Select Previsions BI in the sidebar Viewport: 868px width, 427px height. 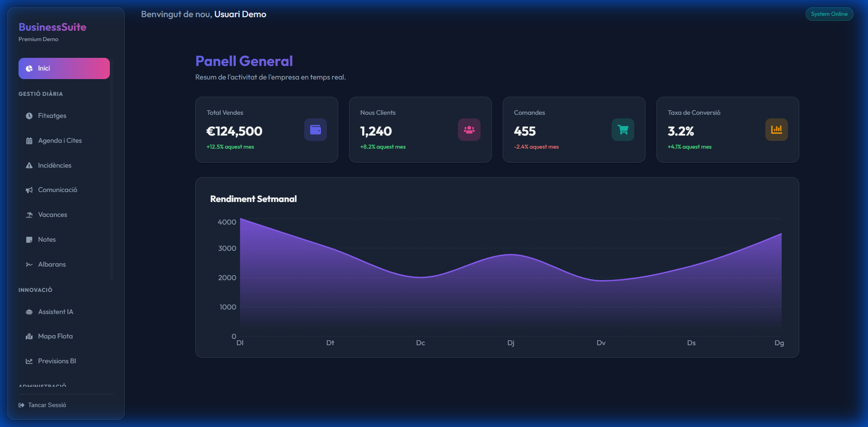(x=57, y=361)
